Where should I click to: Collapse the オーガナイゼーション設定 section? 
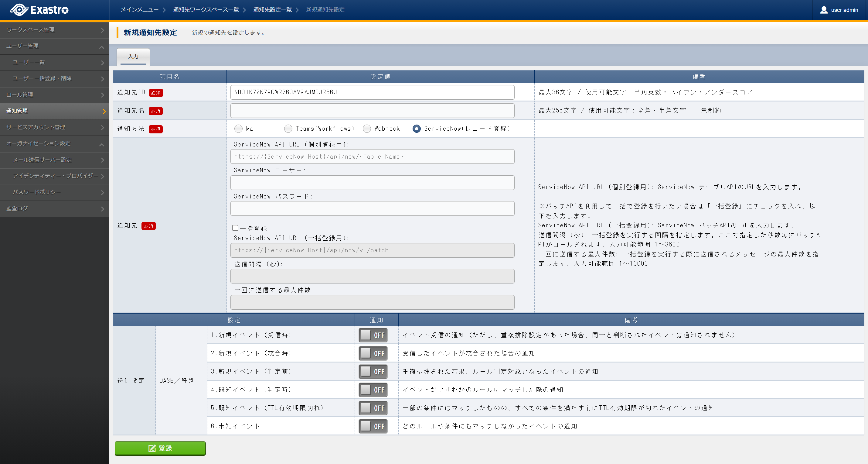[x=101, y=144]
